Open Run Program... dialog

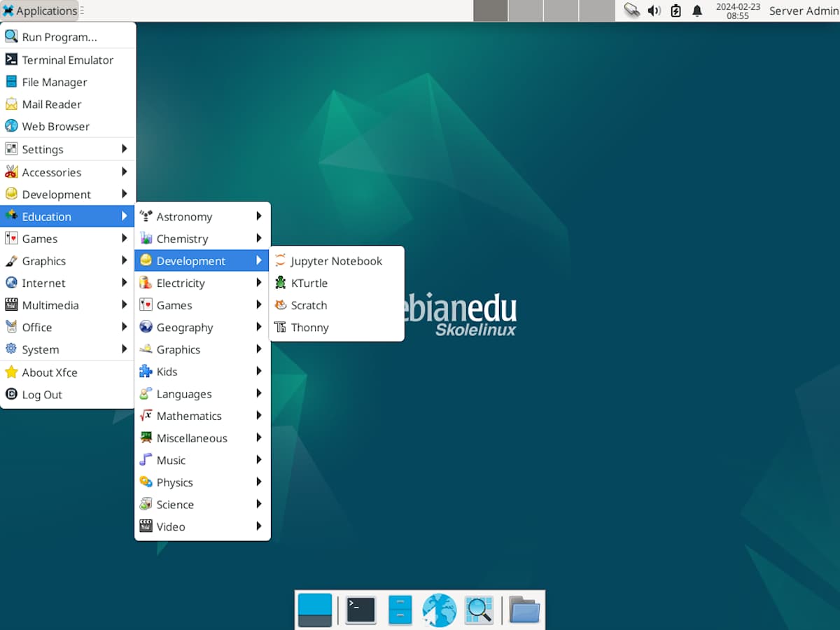(59, 37)
